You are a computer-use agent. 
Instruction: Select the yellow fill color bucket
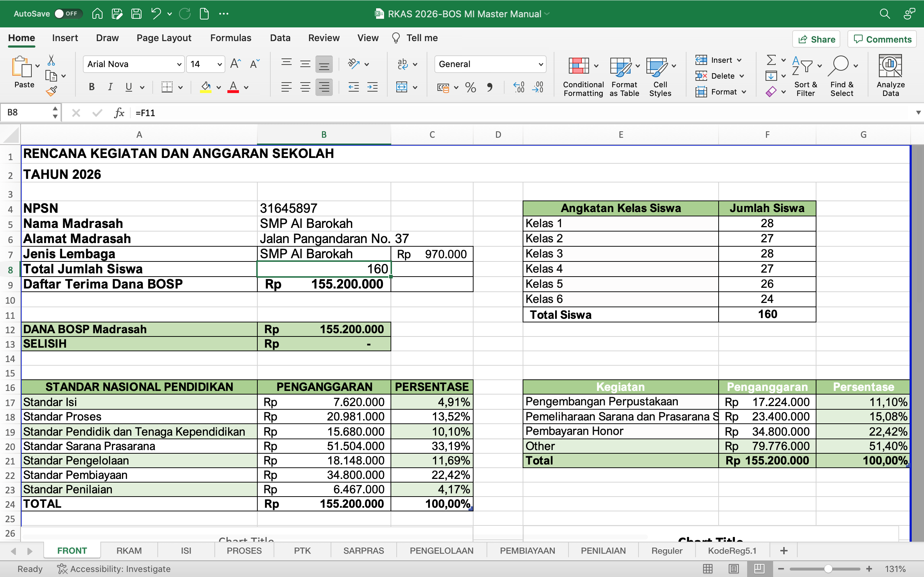point(205,87)
